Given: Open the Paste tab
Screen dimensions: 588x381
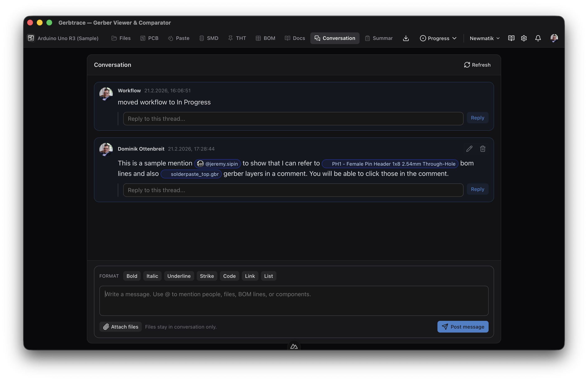Looking at the screenshot, I should point(179,38).
